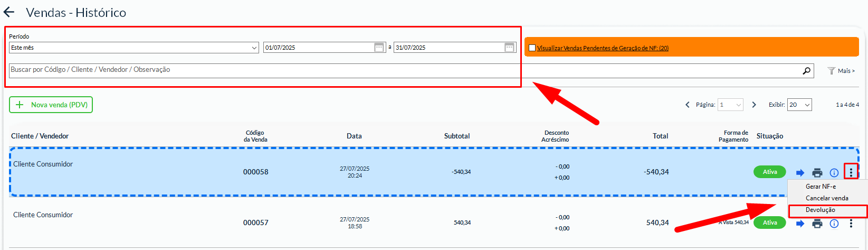Check Visualizar Vendas Pendentes de Geração de NF checkbox
Screen dimensions: 868x250
click(532, 48)
